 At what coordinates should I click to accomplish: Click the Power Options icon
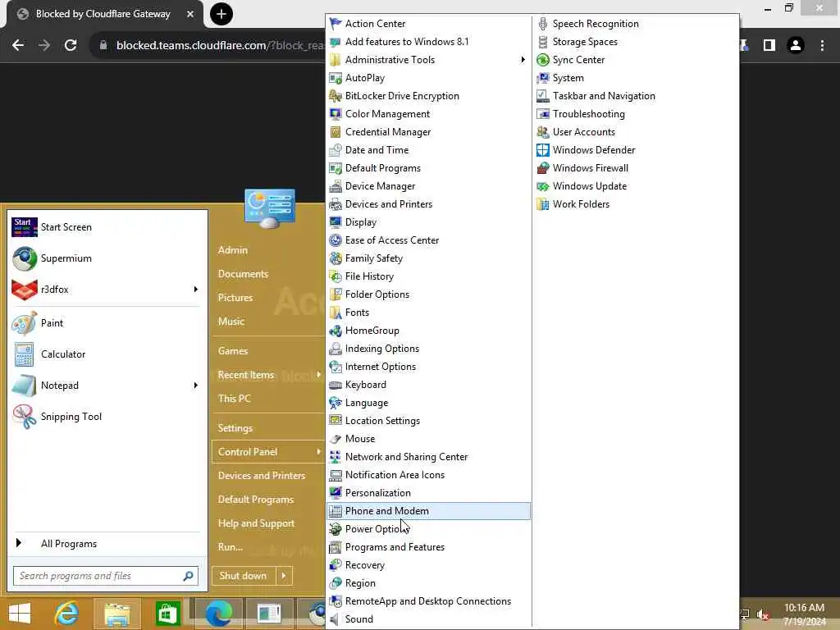336,529
